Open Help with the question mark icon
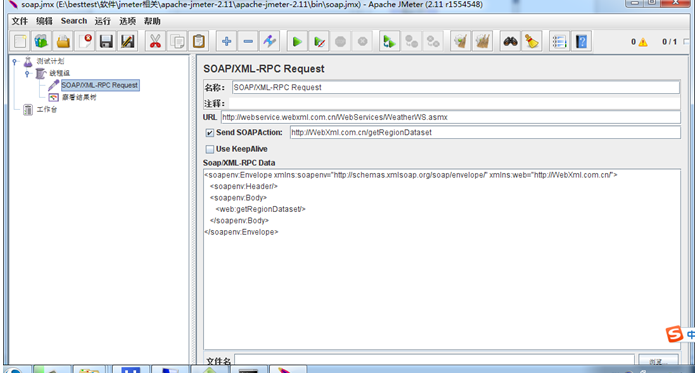 [581, 42]
